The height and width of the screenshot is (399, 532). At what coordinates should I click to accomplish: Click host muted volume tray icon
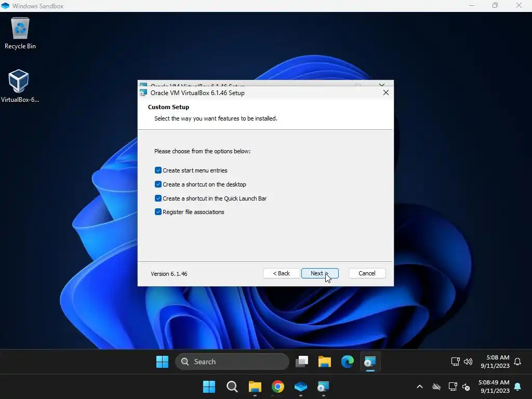pos(466,387)
